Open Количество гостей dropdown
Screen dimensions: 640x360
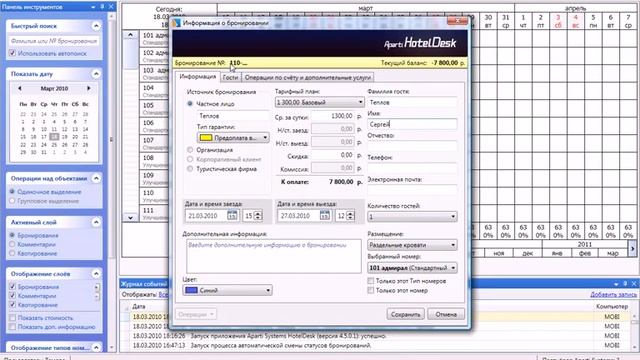(412, 216)
